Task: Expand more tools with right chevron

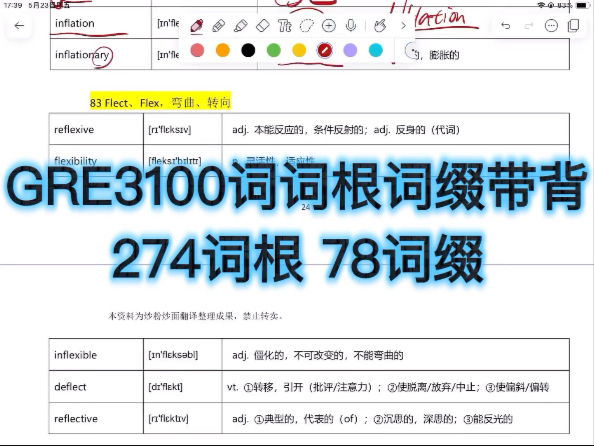Action: (x=403, y=26)
